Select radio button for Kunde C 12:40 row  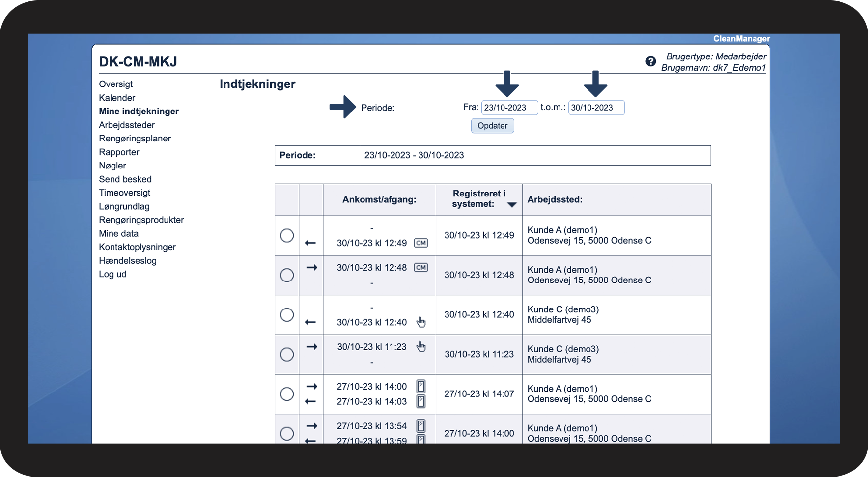[x=287, y=314]
